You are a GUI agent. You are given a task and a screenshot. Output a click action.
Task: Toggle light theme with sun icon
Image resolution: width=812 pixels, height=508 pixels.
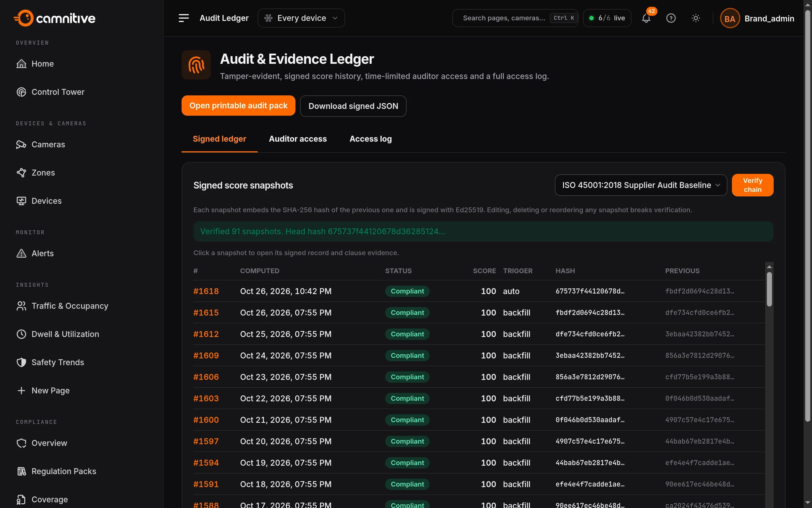(696, 18)
